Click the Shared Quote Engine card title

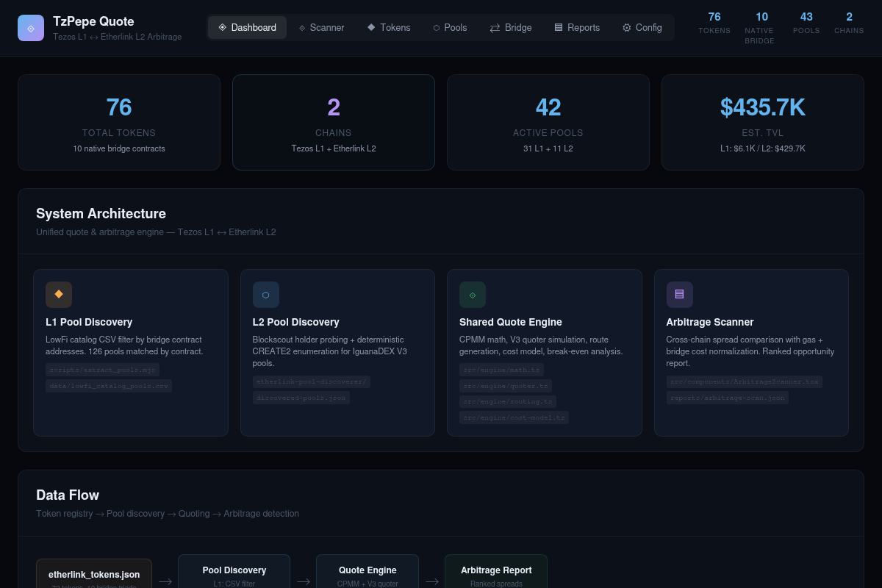pos(511,322)
